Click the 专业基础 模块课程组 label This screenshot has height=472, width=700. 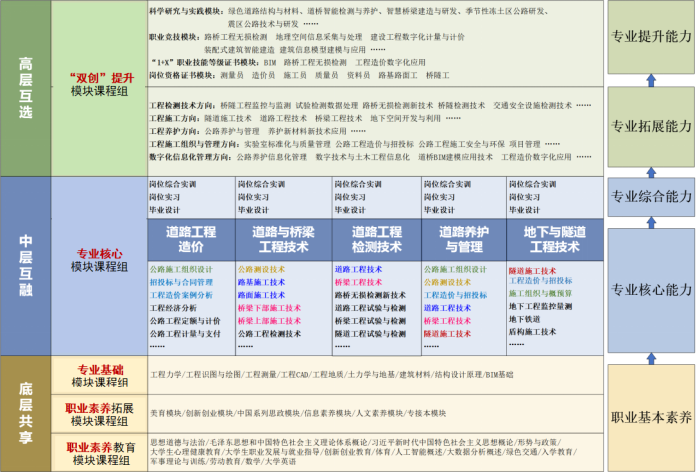99,375
